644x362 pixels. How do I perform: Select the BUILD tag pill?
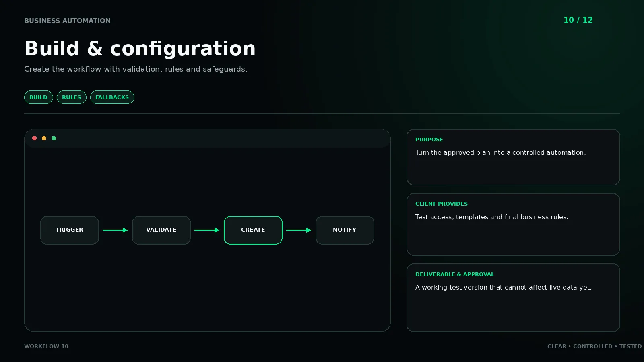pos(39,97)
